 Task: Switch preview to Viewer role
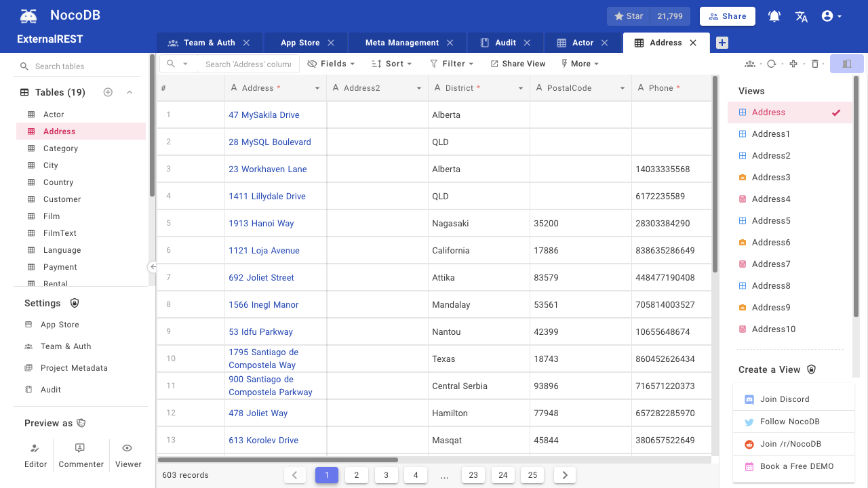[127, 456]
